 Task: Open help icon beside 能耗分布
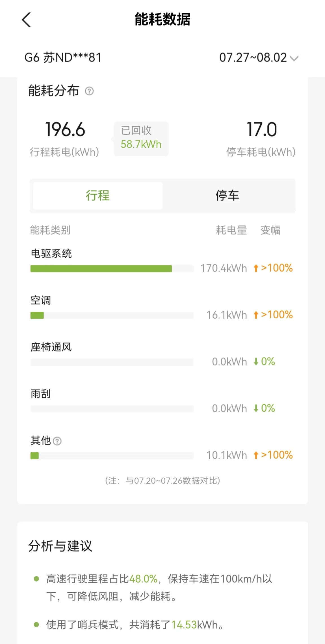coord(89,91)
